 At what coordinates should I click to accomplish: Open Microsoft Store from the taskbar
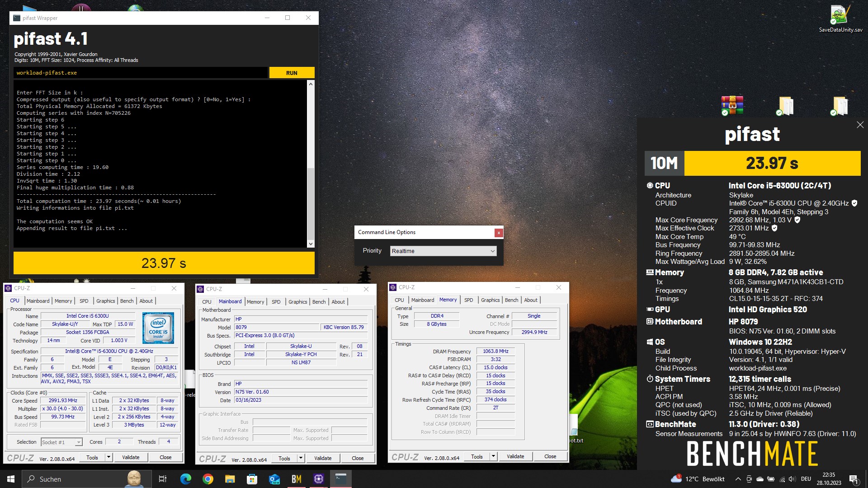coord(252,479)
